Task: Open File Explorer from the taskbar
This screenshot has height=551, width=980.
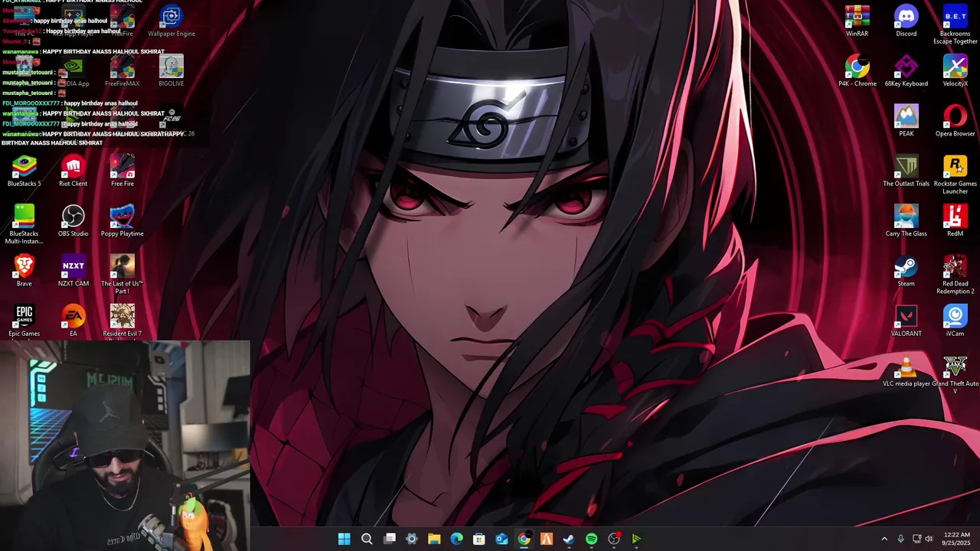Action: 434,539
